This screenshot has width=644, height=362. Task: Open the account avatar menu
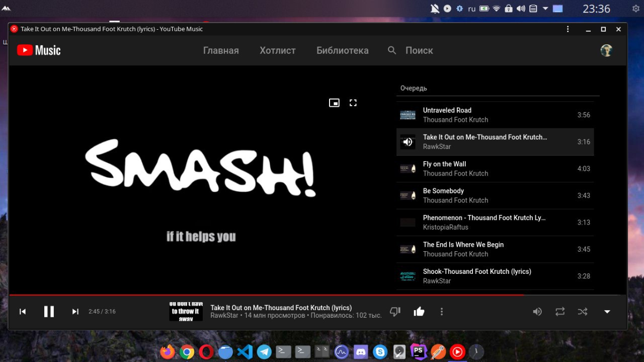[x=606, y=50]
